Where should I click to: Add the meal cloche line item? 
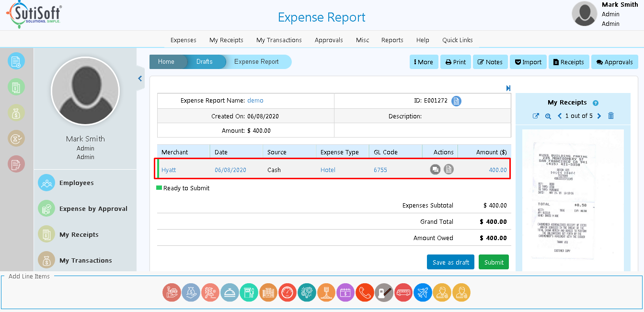point(230,292)
